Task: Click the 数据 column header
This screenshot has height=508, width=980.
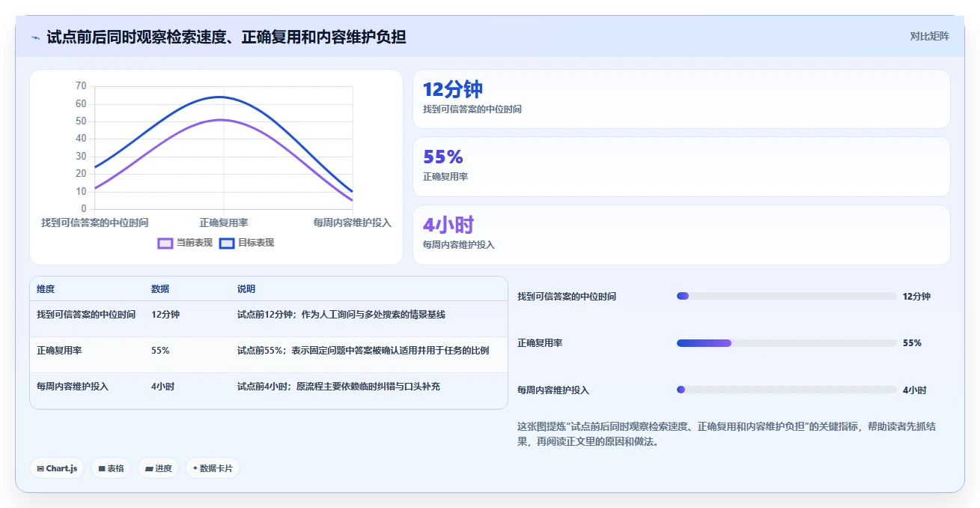Action: tap(160, 289)
